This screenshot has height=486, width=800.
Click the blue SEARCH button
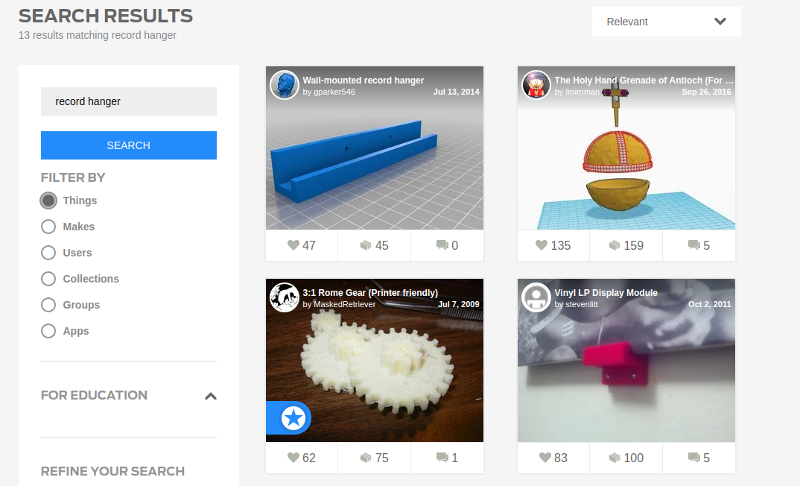[x=129, y=145]
